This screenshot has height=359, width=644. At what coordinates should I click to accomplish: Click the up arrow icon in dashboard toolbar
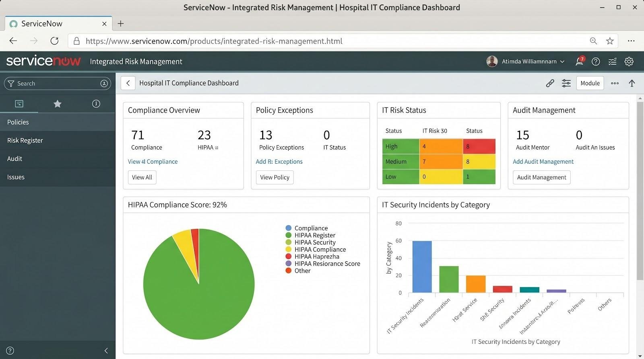point(632,83)
